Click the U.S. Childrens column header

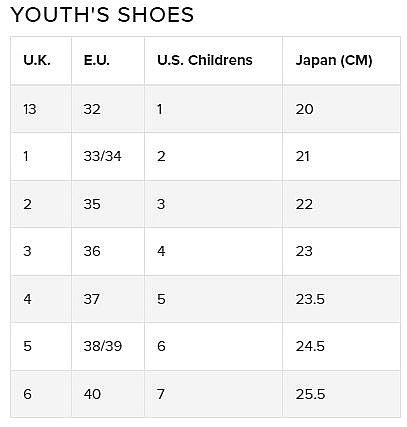(x=214, y=60)
